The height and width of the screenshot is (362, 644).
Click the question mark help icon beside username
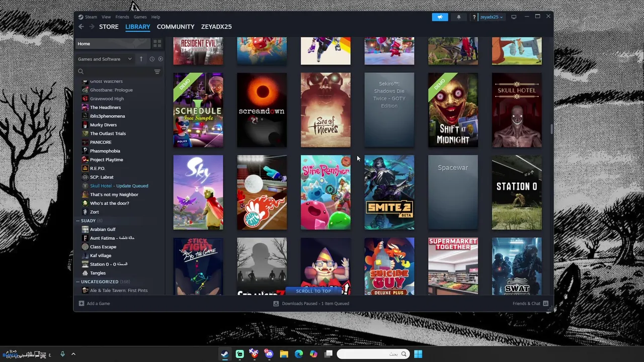[x=474, y=17]
